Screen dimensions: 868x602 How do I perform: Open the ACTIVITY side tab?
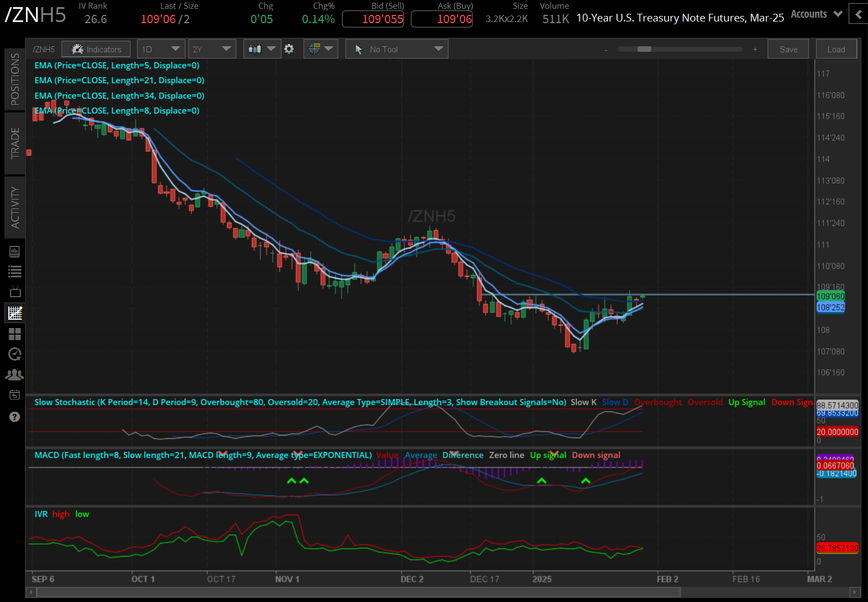(15, 207)
